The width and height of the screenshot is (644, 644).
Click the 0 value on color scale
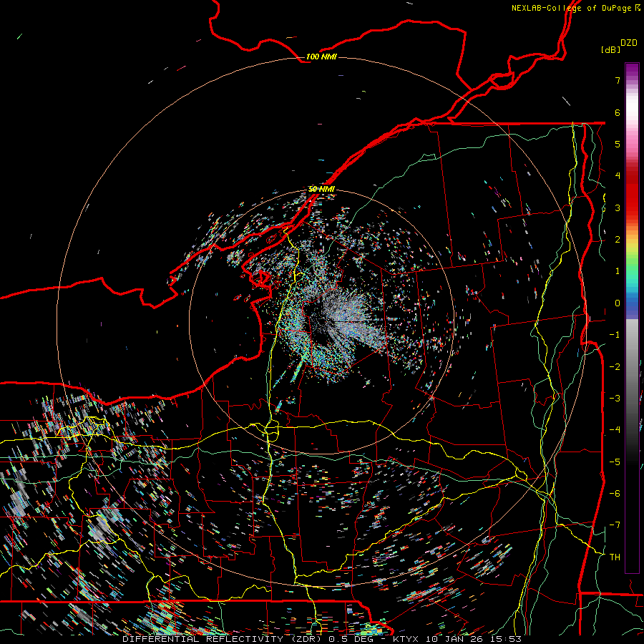[618, 303]
